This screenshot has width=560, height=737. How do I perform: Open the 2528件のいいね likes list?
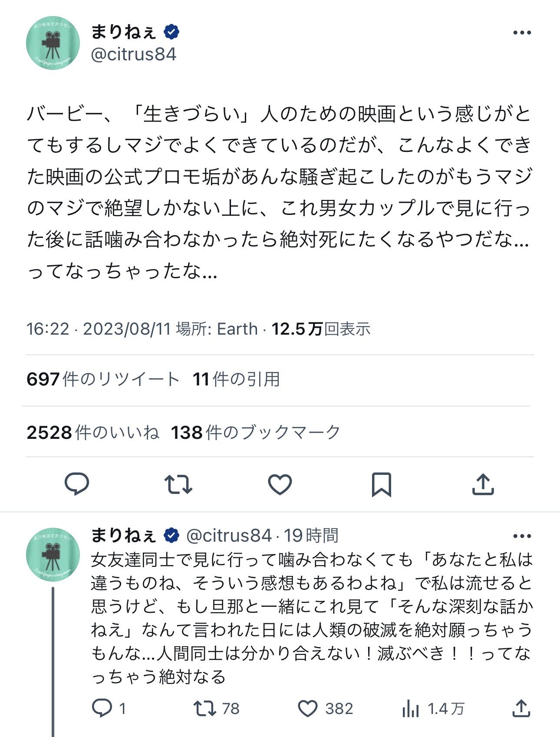(93, 432)
